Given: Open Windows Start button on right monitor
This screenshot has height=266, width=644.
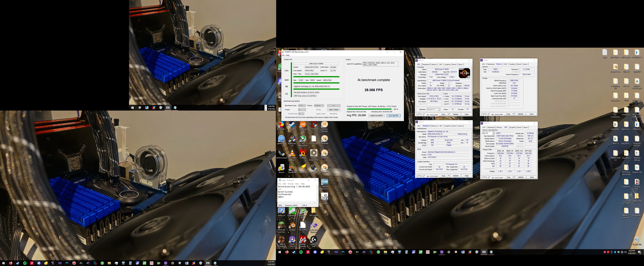Looking at the screenshot, I should [x=280, y=252].
